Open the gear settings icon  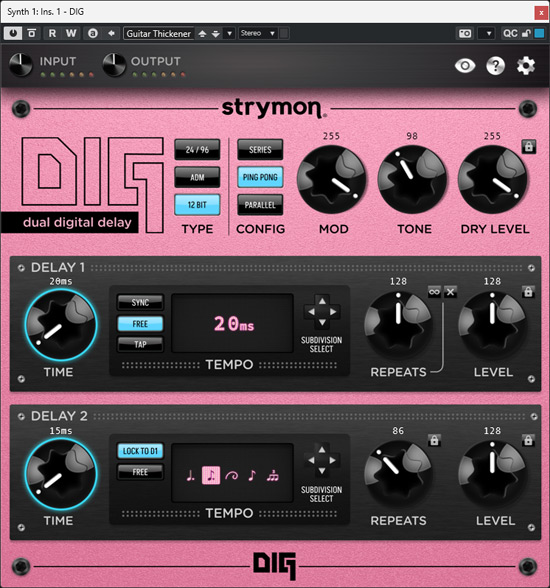click(526, 66)
